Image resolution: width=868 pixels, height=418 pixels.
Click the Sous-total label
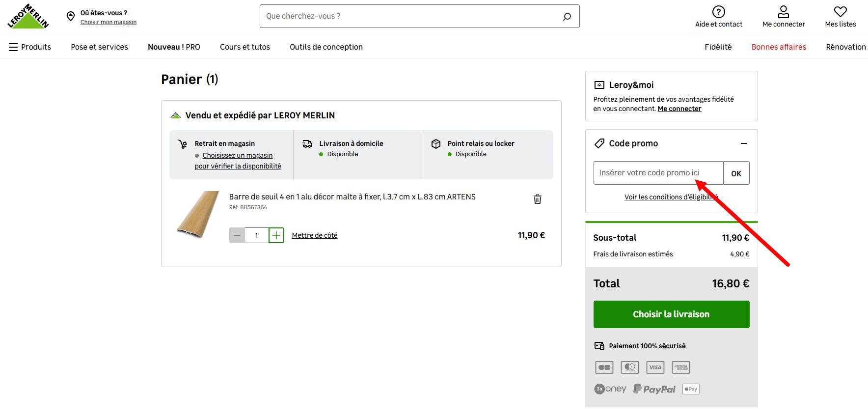615,238
